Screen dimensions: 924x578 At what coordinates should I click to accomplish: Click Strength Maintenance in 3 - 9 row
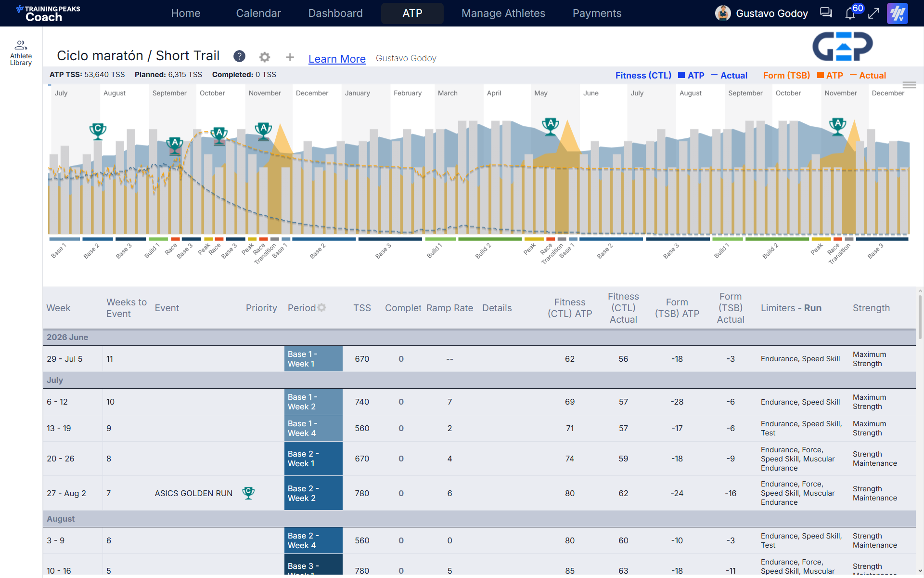click(x=874, y=540)
